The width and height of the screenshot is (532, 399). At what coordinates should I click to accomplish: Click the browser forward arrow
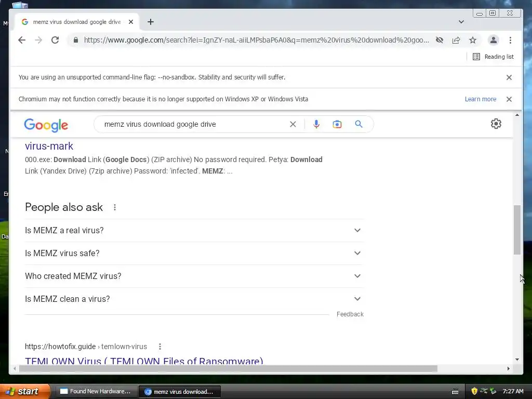pos(38,40)
